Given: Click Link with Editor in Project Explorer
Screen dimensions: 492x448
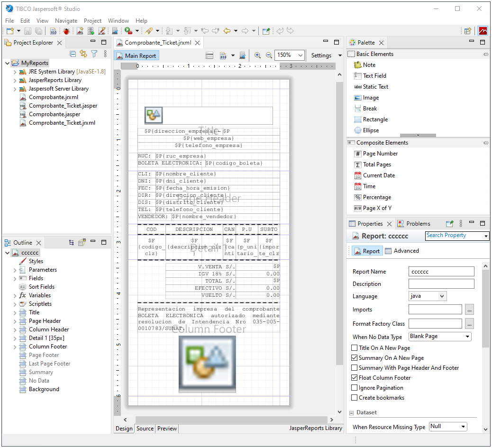Looking at the screenshot, I should 83,54.
